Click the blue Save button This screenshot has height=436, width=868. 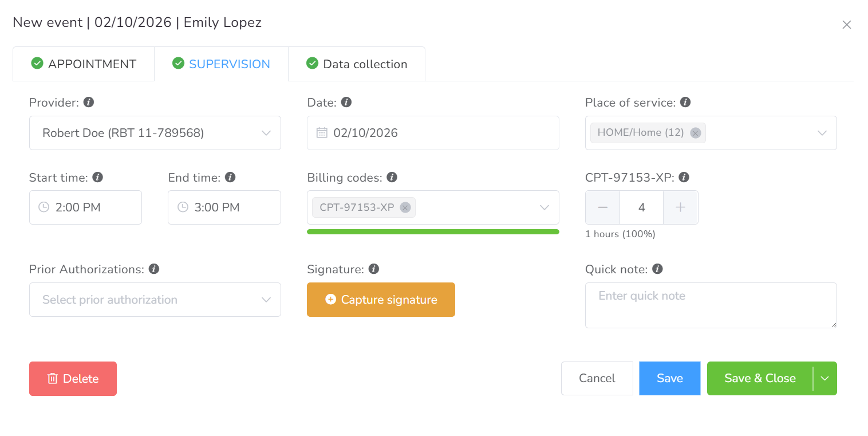[x=669, y=378]
